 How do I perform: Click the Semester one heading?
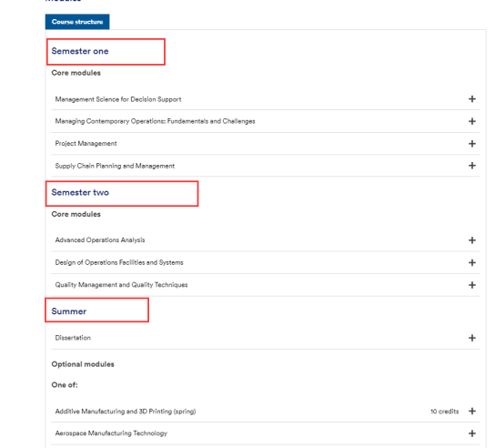tap(80, 51)
